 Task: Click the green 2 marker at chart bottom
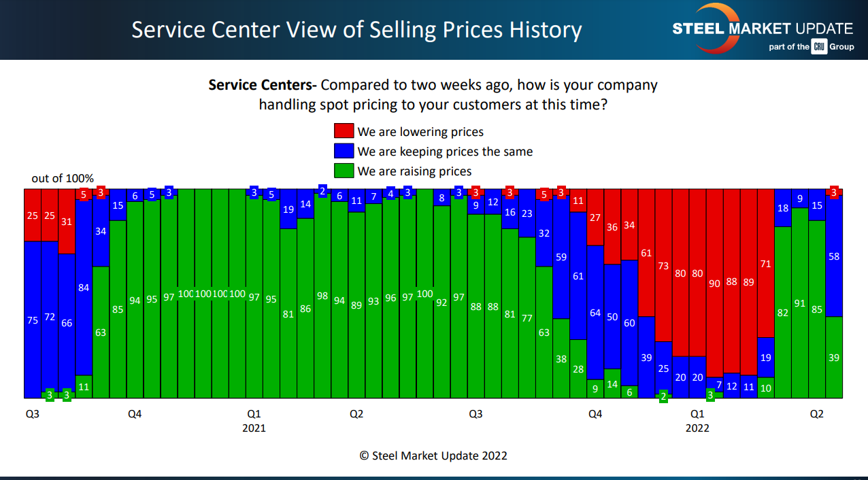click(663, 397)
